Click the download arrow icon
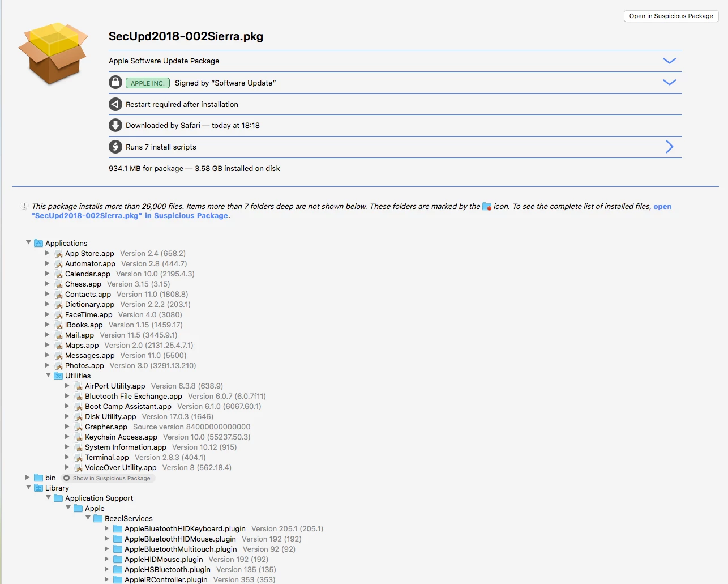The height and width of the screenshot is (584, 728). click(115, 125)
